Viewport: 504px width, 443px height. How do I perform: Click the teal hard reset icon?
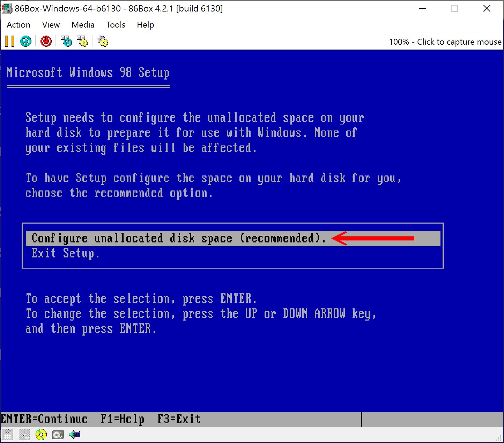(x=26, y=42)
